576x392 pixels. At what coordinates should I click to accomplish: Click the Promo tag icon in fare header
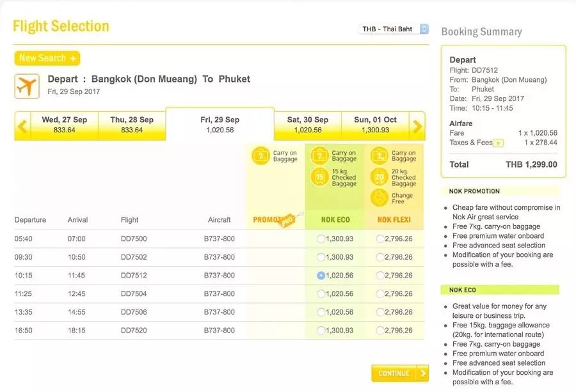(x=290, y=219)
